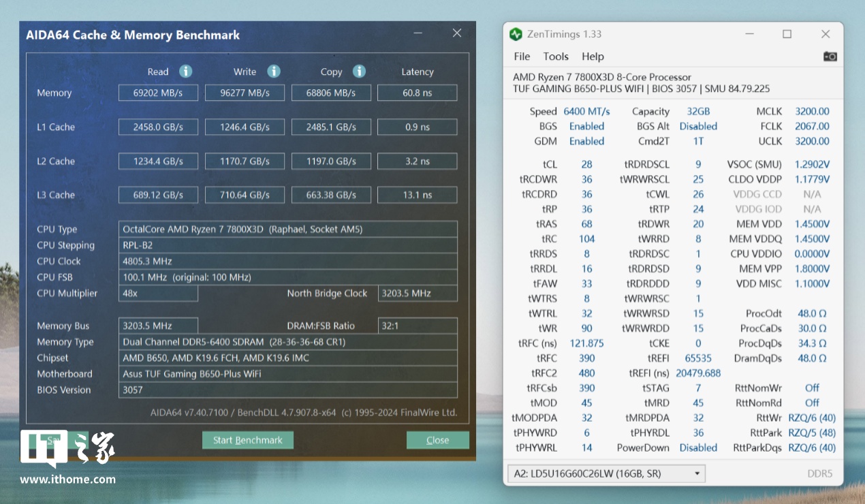Click the Read column info icon
The width and height of the screenshot is (865, 504).
(x=185, y=72)
